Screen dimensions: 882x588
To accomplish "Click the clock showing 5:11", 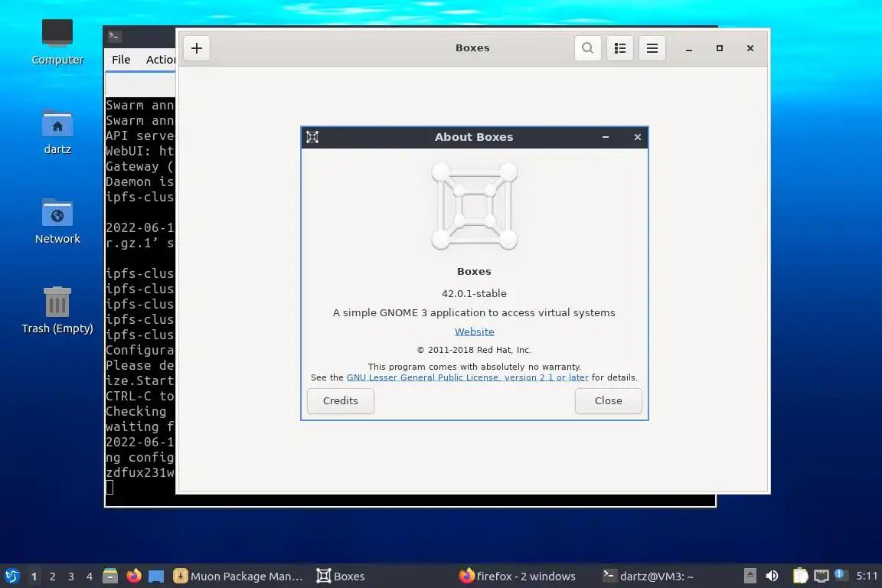I will (867, 576).
